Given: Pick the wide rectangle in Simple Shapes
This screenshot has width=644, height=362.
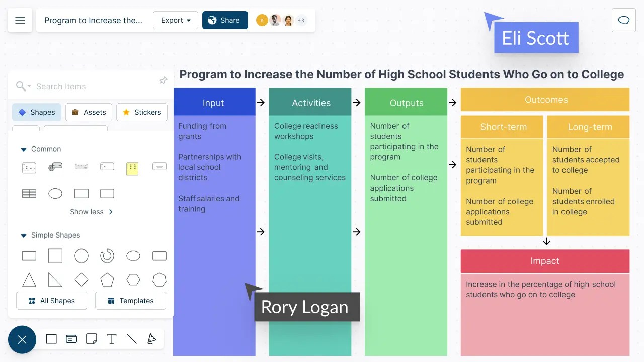Looking at the screenshot, I should 29,256.
